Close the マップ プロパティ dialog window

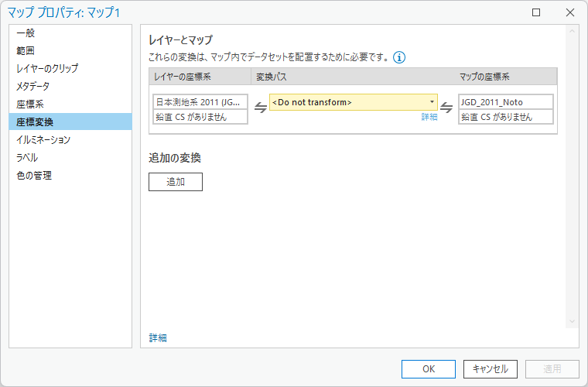pyautogui.click(x=570, y=12)
